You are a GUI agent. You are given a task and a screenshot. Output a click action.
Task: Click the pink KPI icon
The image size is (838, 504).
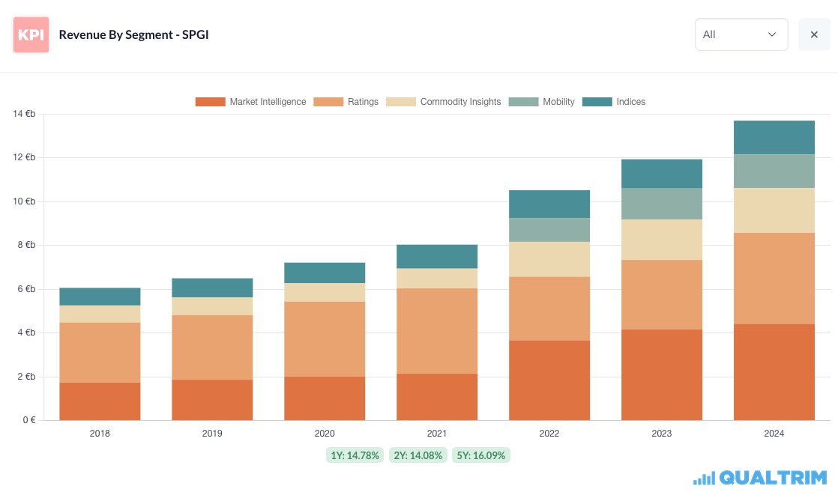click(x=31, y=34)
